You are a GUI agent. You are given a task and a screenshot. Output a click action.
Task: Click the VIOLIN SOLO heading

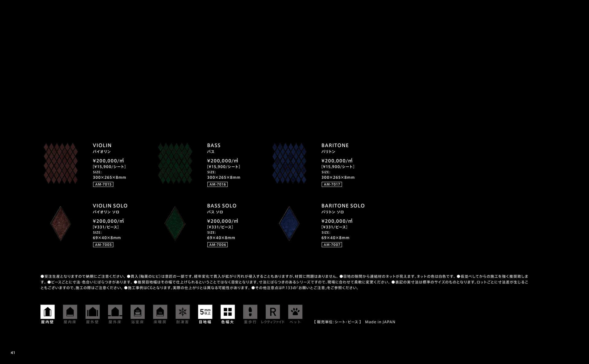[x=110, y=206]
